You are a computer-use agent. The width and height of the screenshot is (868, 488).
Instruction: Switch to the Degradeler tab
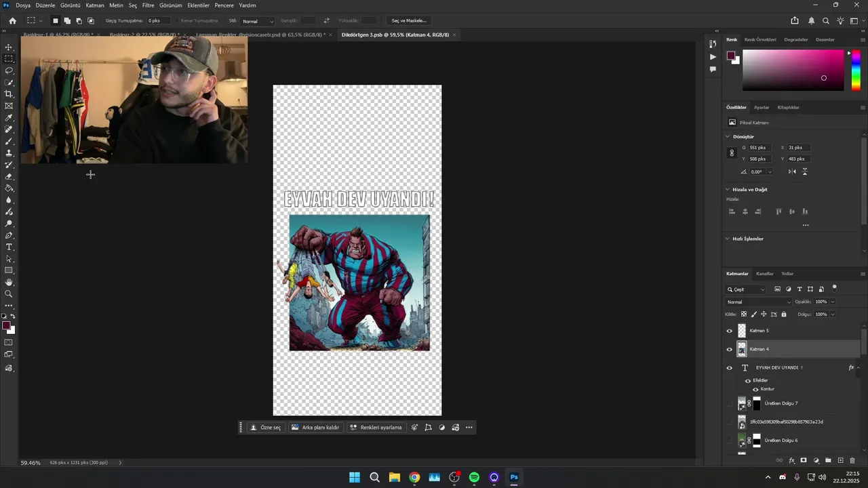[x=796, y=39]
